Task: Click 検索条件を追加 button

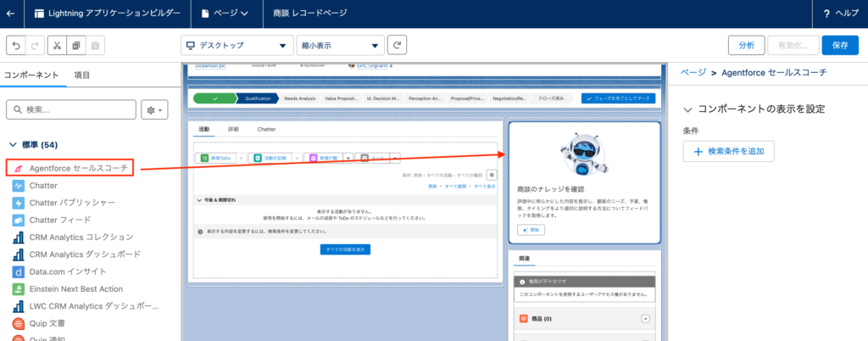Action: pos(728,151)
